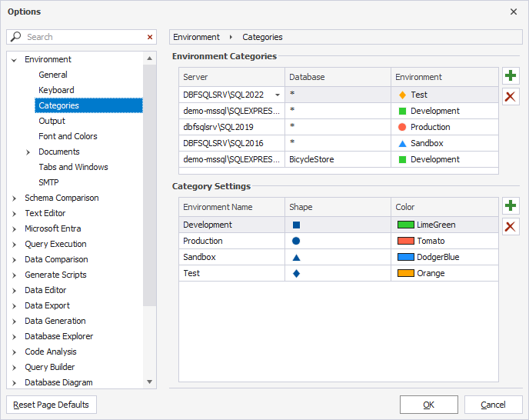Collapse the Environment tree node
The image size is (529, 420).
click(14, 60)
